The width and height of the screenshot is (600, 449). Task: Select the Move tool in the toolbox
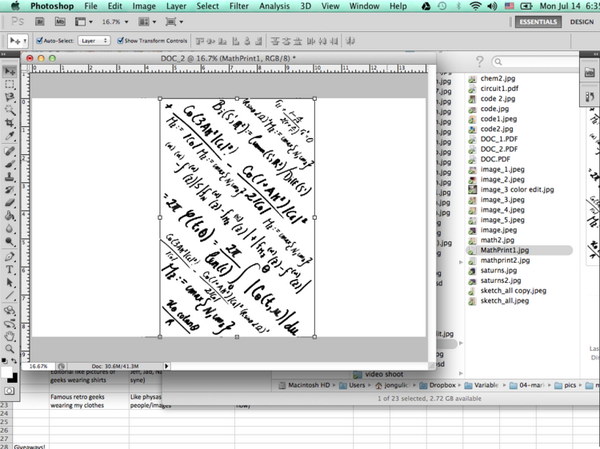tap(10, 72)
